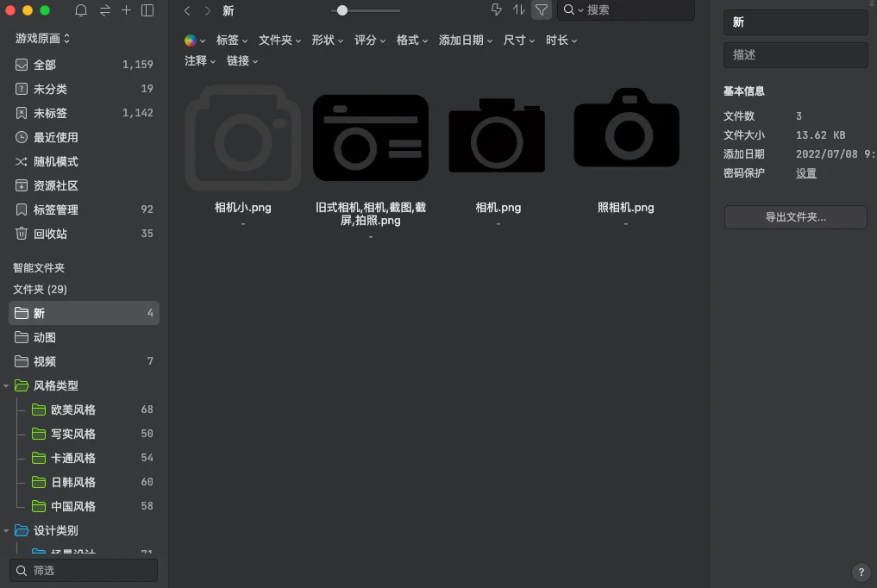Toggle the filter funnel button

[x=541, y=10]
